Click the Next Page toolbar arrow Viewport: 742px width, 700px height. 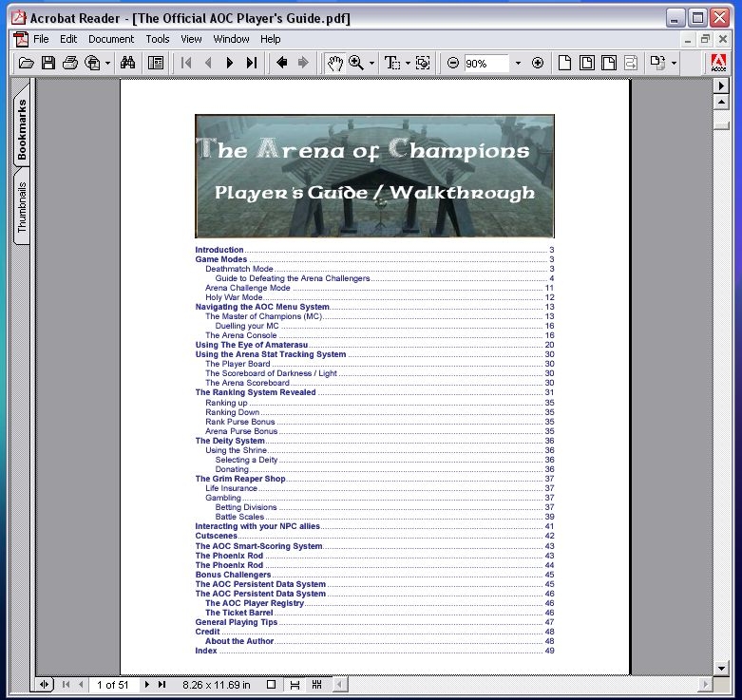(230, 63)
